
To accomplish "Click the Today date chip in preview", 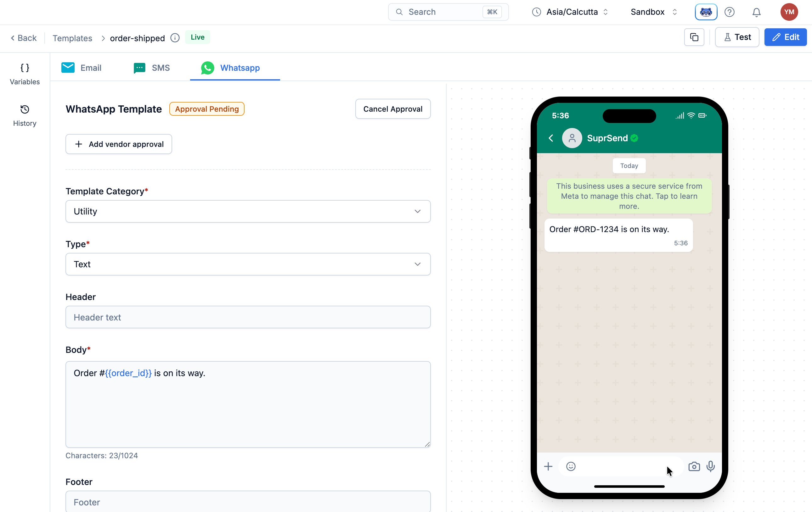I will pyautogui.click(x=629, y=166).
